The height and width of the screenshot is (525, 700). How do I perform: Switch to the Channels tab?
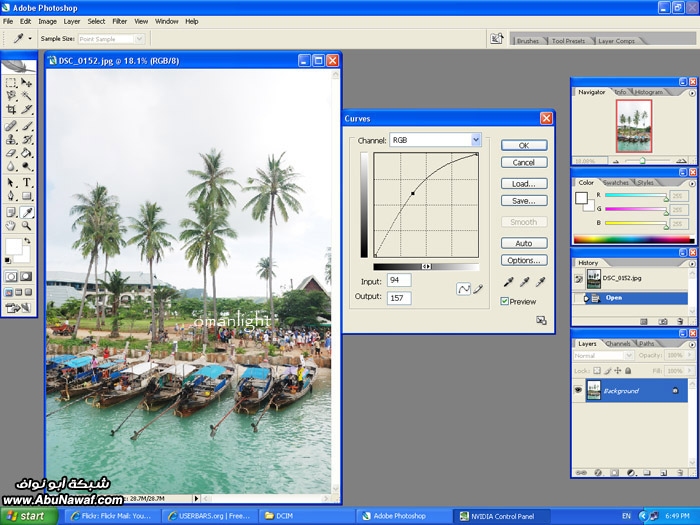[618, 343]
